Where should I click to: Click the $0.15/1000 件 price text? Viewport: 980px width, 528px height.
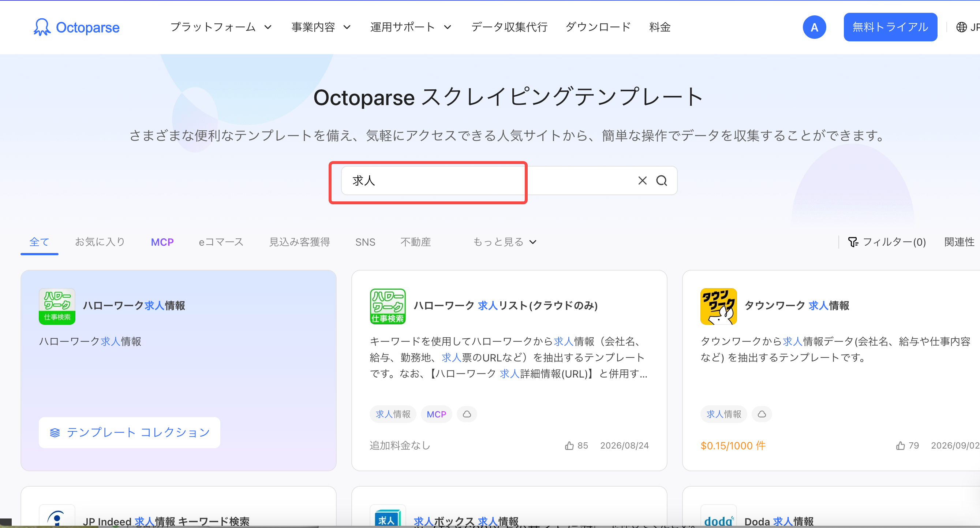coord(733,445)
